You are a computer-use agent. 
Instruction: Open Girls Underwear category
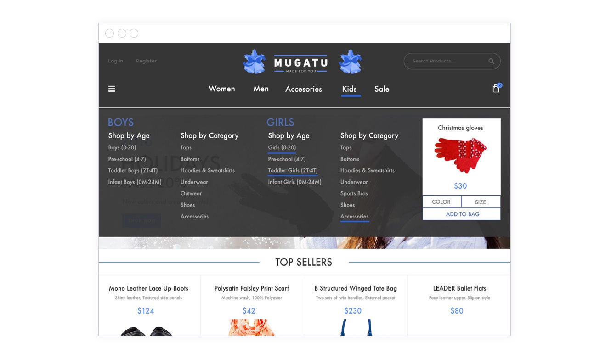354,182
